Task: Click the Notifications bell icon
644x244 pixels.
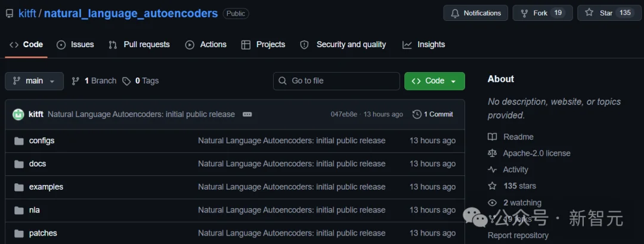Action: 454,13
